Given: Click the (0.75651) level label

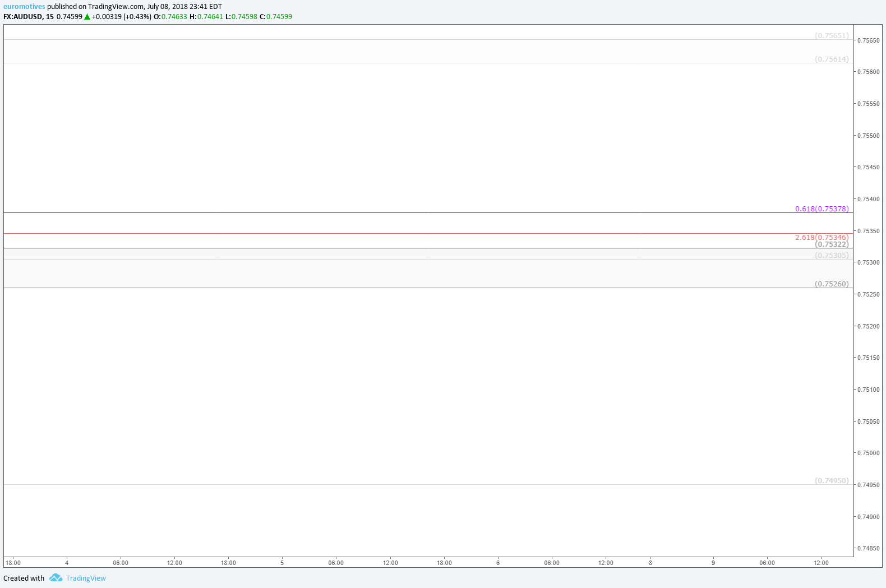Looking at the screenshot, I should 832,36.
